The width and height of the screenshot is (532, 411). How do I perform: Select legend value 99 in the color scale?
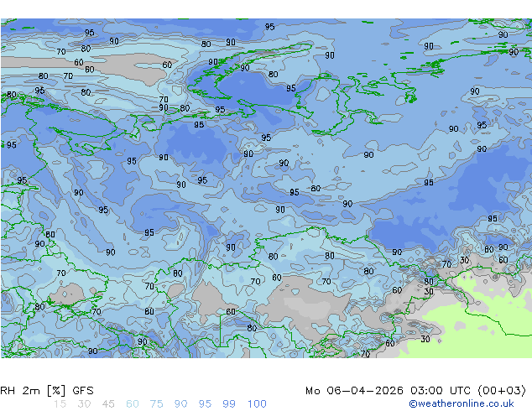coord(229,404)
